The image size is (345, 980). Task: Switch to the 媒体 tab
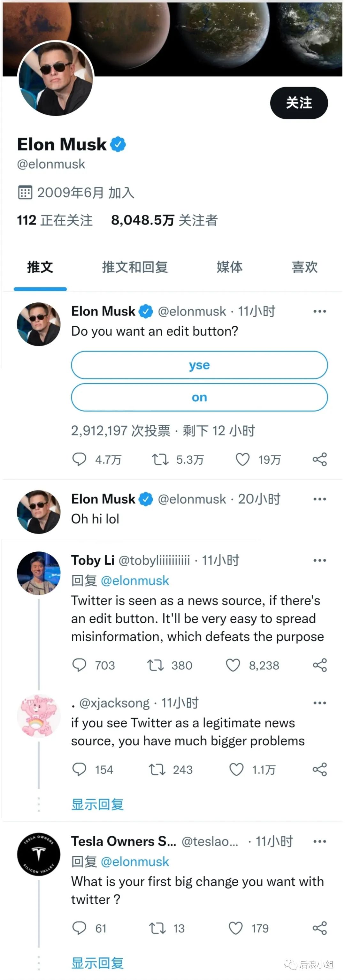coord(229,267)
